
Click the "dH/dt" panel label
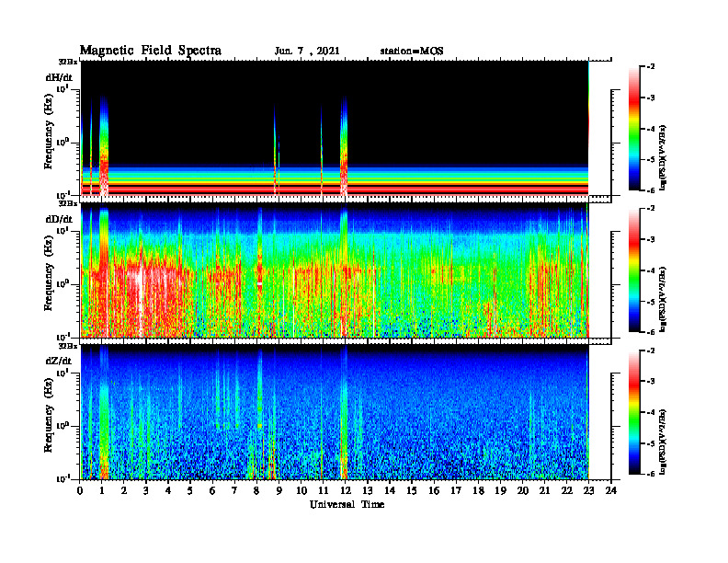coord(59,77)
